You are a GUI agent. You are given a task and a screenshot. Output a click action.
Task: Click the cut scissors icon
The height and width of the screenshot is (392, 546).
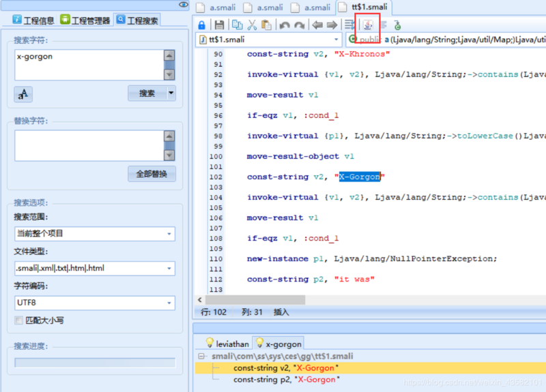(x=252, y=25)
